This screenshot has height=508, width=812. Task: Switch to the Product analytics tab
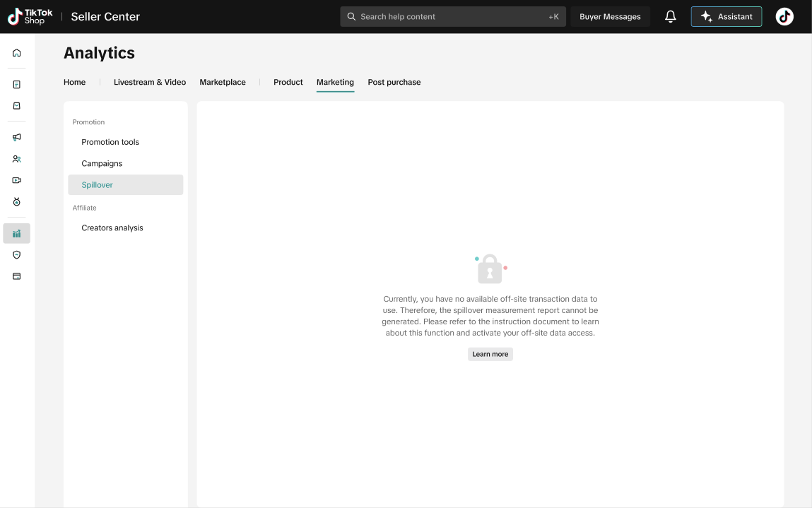coord(288,83)
